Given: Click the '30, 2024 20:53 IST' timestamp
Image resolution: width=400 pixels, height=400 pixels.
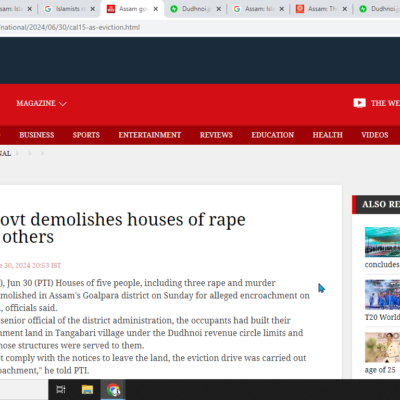Looking at the screenshot, I should point(32,266).
